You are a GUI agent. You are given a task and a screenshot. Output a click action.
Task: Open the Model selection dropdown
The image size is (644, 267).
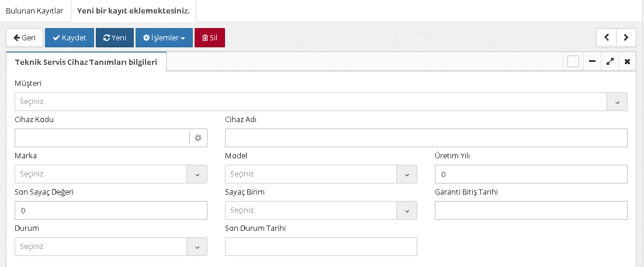point(407,174)
